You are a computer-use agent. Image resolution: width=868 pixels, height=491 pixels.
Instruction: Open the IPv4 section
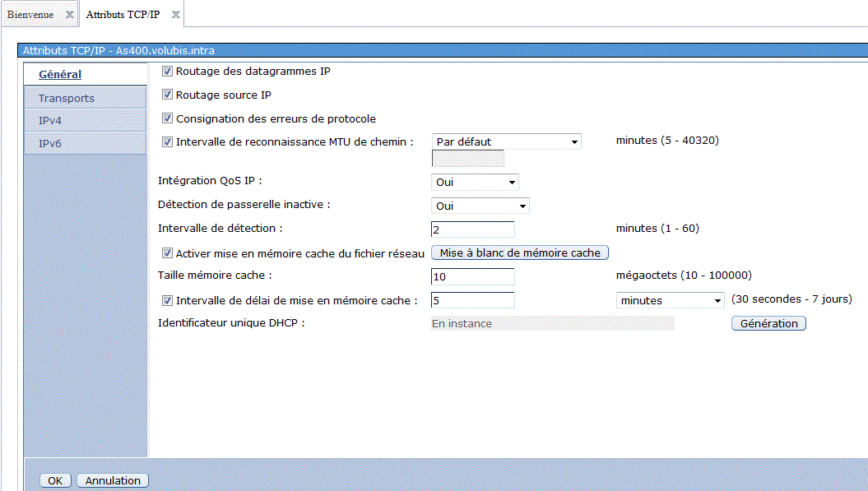coord(86,120)
